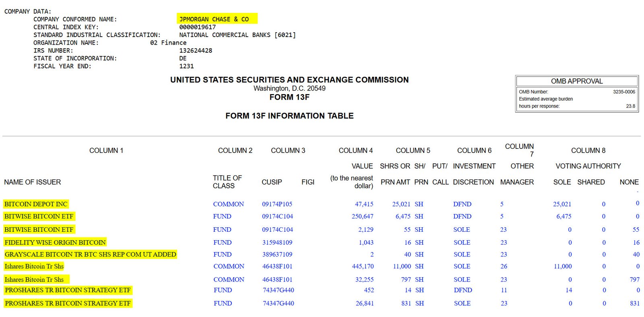Click the 25,021 sole voting authority cell
The height and width of the screenshot is (317, 644).
562,204
